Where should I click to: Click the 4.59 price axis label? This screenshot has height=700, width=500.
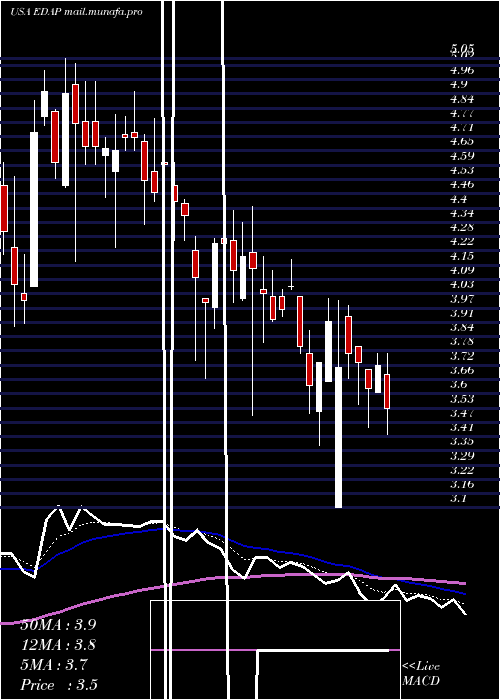(462, 156)
